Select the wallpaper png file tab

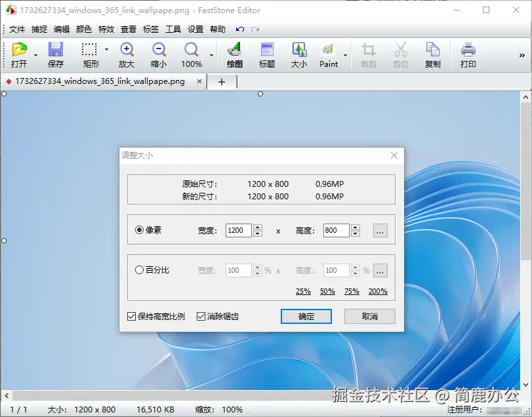coord(100,81)
